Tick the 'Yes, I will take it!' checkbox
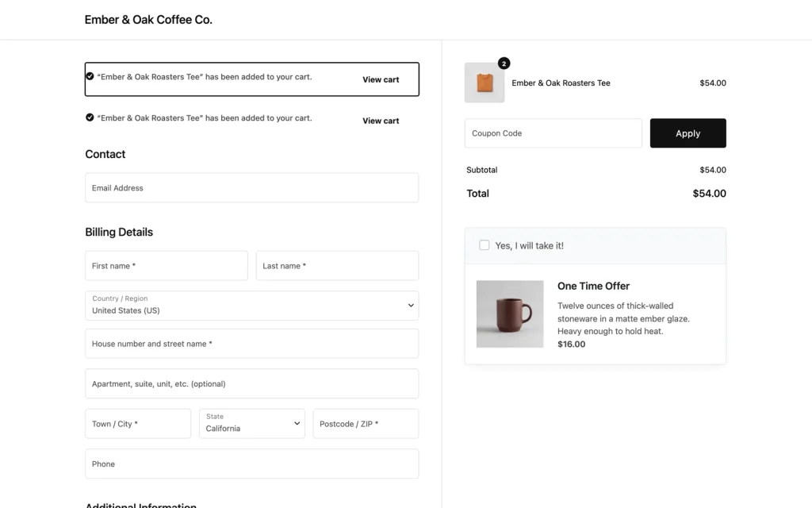812x508 pixels. pyautogui.click(x=485, y=245)
